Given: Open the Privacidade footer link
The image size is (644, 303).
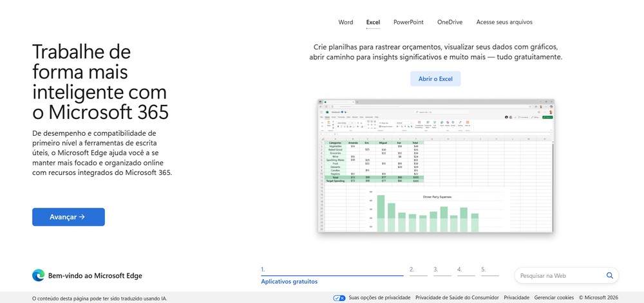Looking at the screenshot, I should click(516, 298).
